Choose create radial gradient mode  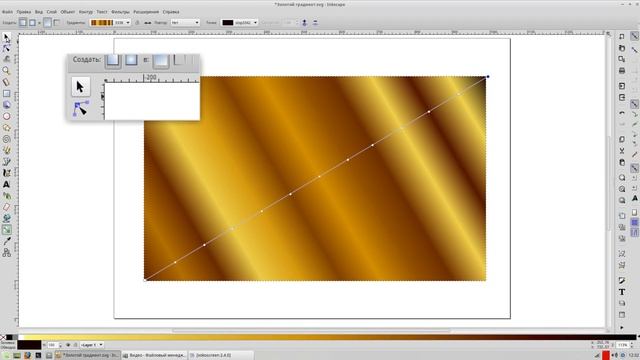pyautogui.click(x=32, y=23)
